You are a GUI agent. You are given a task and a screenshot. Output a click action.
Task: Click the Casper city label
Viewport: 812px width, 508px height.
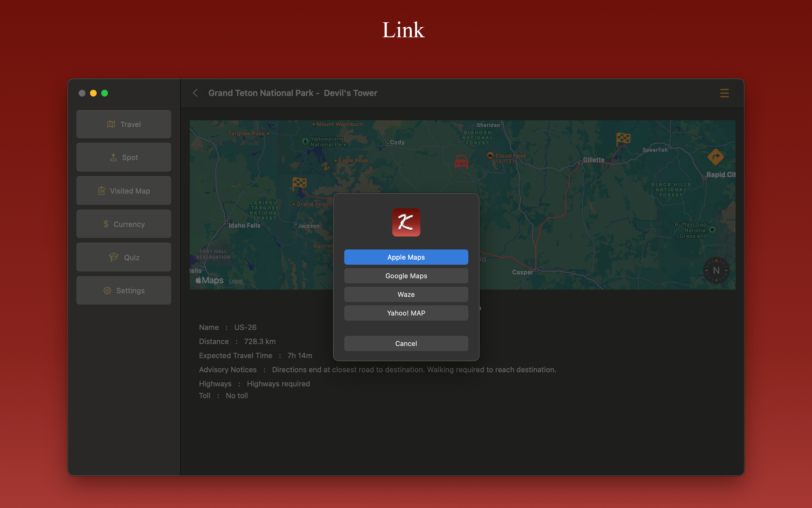click(x=522, y=272)
